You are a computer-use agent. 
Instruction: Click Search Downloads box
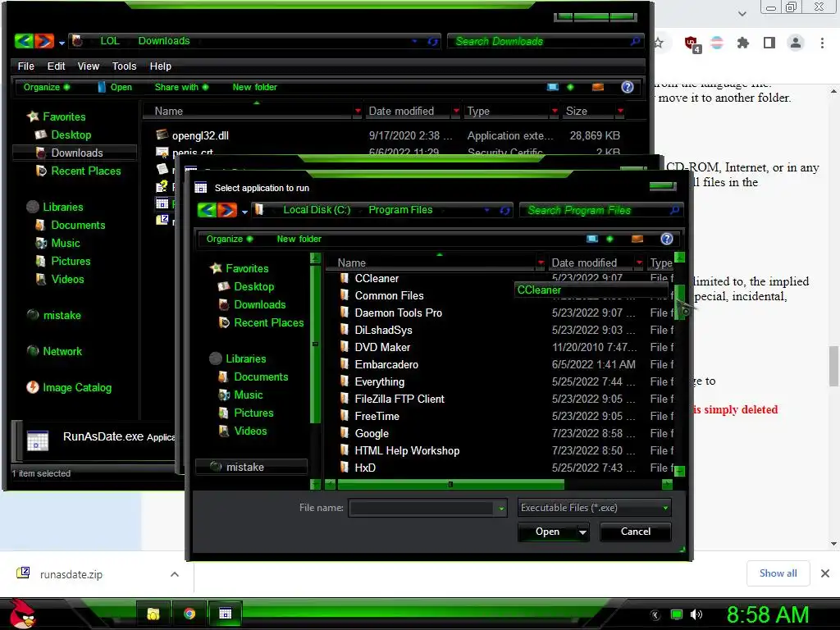pyautogui.click(x=546, y=41)
